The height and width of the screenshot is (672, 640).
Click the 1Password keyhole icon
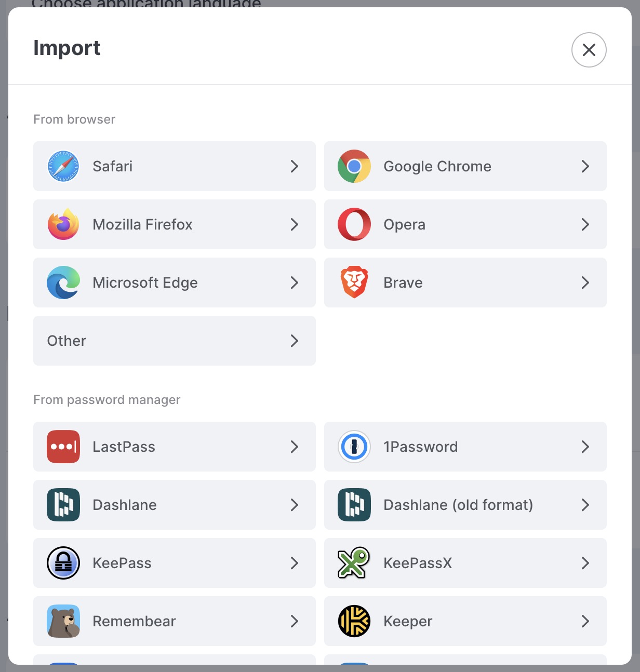354,447
